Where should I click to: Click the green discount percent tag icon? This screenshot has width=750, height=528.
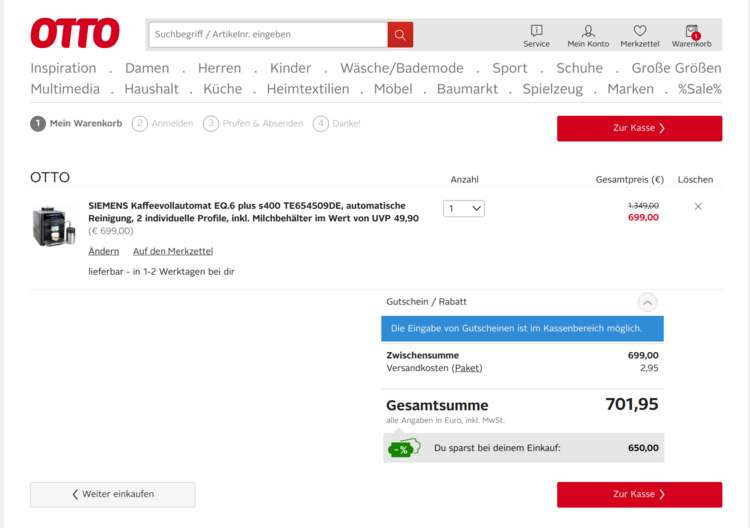pyautogui.click(x=404, y=448)
